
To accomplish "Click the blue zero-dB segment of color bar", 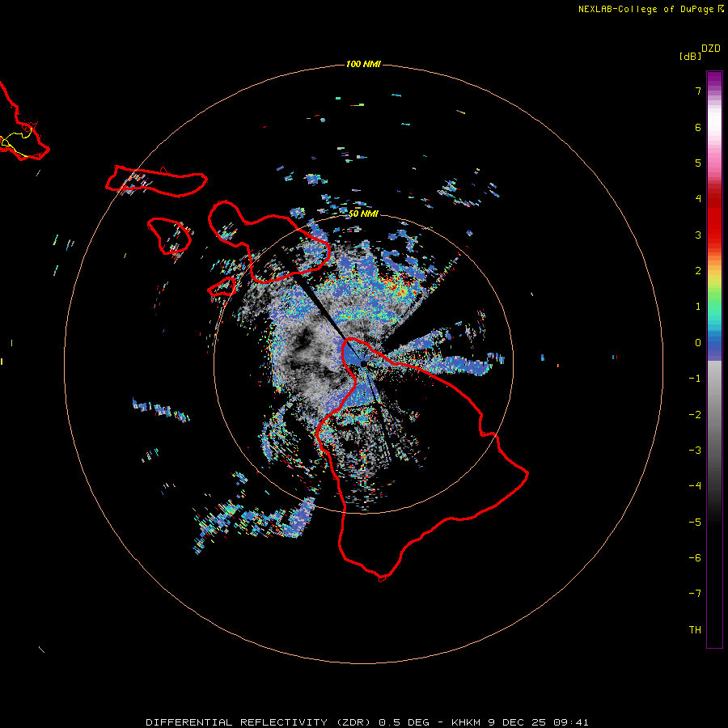I will [714, 347].
